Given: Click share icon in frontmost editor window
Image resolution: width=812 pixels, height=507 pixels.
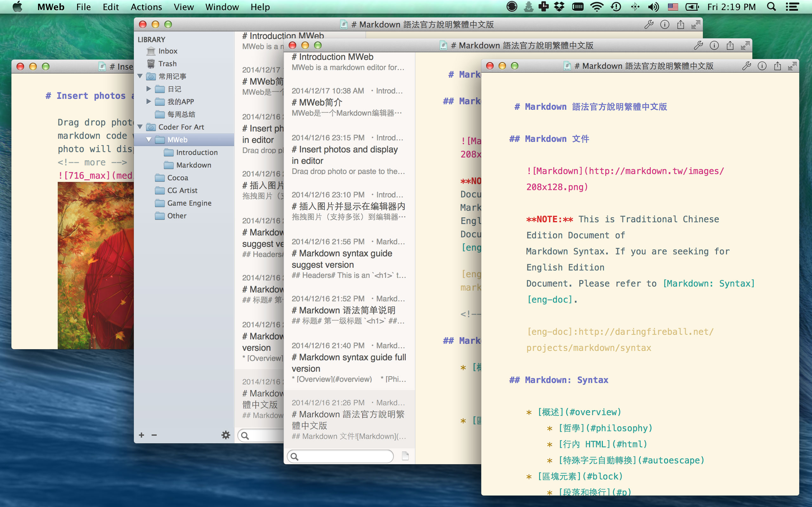Looking at the screenshot, I should pos(777,66).
